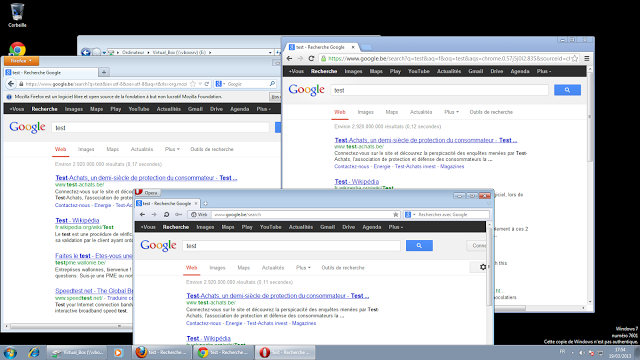
Task: Click Chrome's forward arrow
Action: pos(300,58)
